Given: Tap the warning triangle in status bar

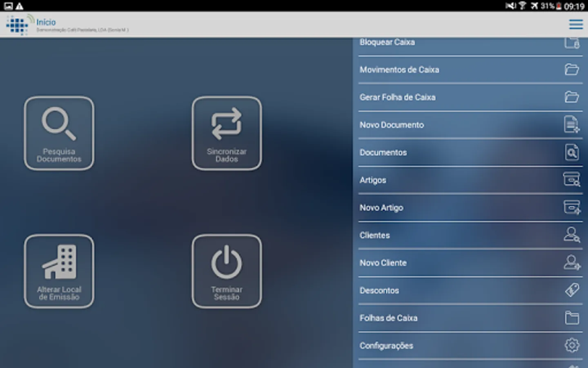Looking at the screenshot, I should click(19, 6).
